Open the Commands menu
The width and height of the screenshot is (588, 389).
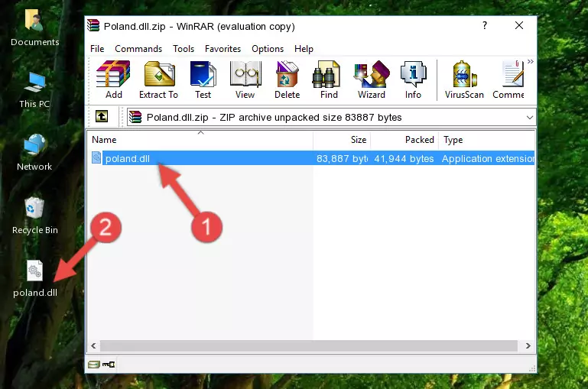[x=138, y=49]
